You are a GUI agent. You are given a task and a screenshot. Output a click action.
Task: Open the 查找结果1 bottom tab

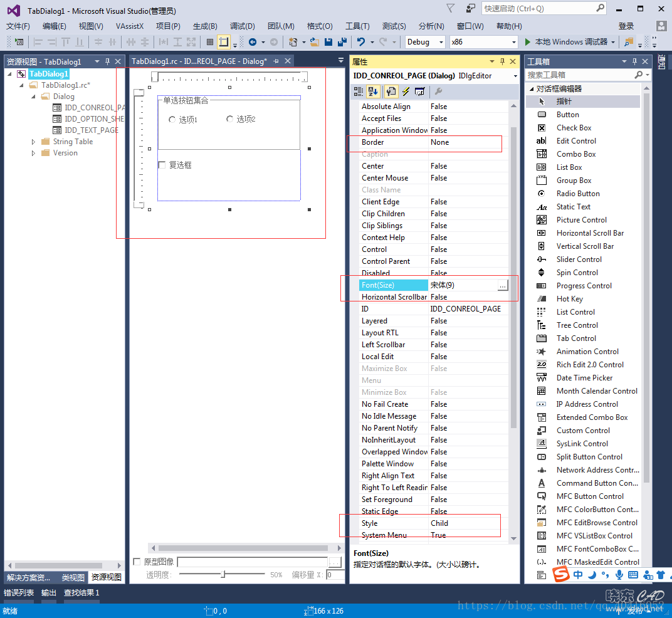click(x=81, y=593)
